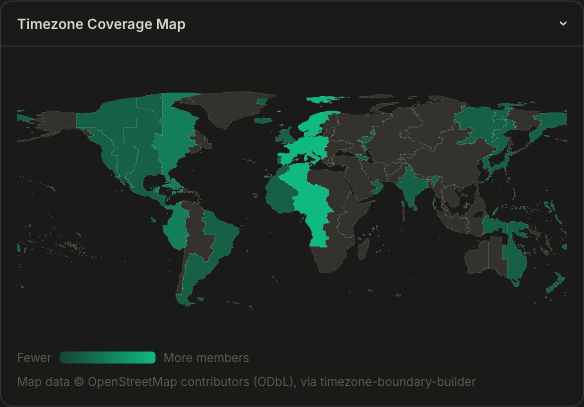This screenshot has height=407, width=584.
Task: Select the Eastern Australia timezone region
Action: [x=516, y=261]
